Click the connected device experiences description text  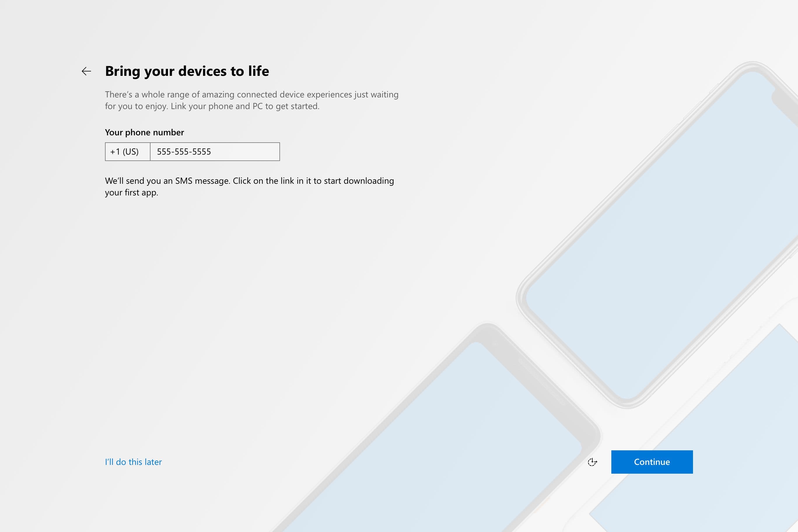pyautogui.click(x=251, y=95)
